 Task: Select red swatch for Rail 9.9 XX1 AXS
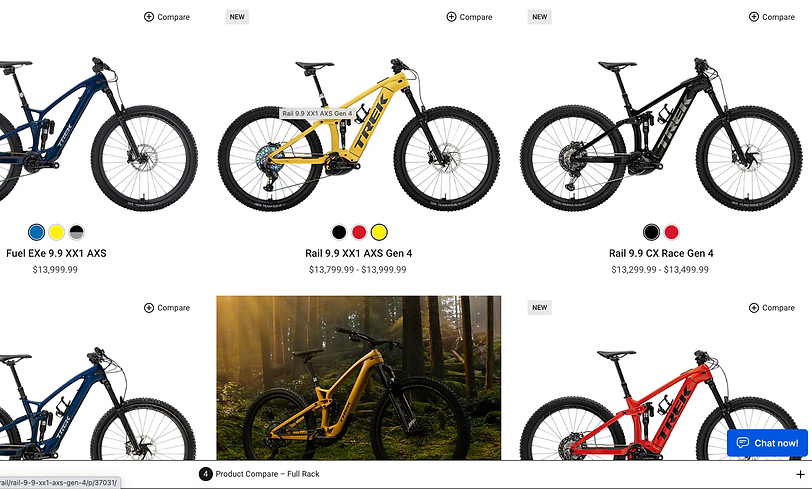pos(359,232)
